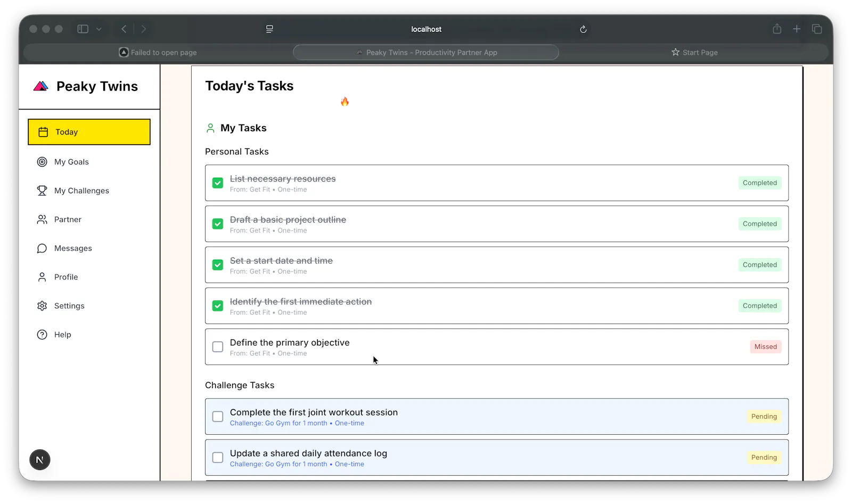The image size is (852, 504).
Task: Open Messages chat bubble icon
Action: [42, 248]
